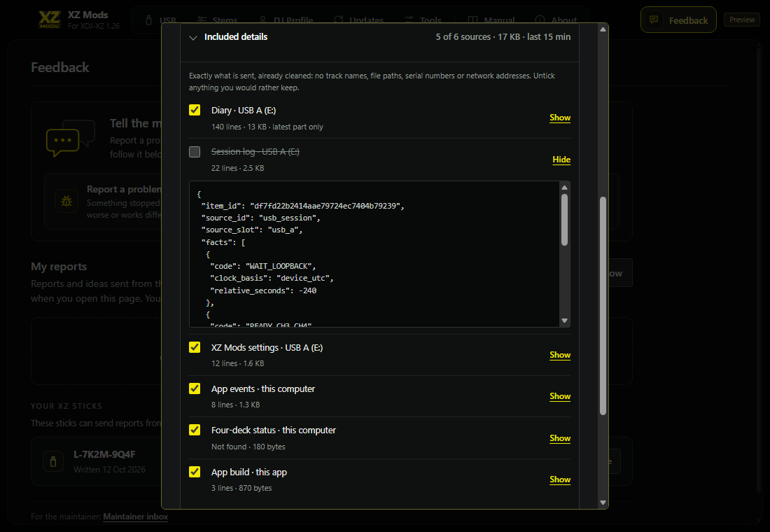Show XZ Mods settings contents
This screenshot has width=770, height=532.
pos(560,355)
